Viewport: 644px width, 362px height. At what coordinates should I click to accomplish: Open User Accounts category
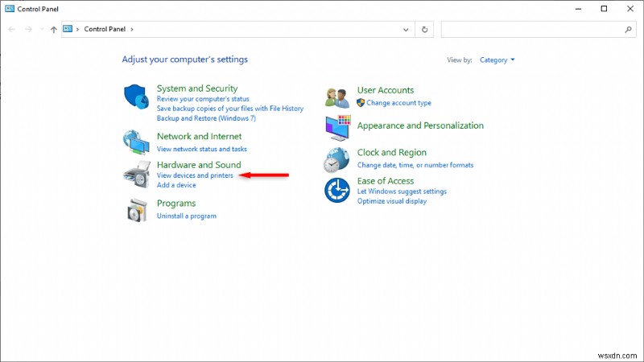[x=386, y=90]
